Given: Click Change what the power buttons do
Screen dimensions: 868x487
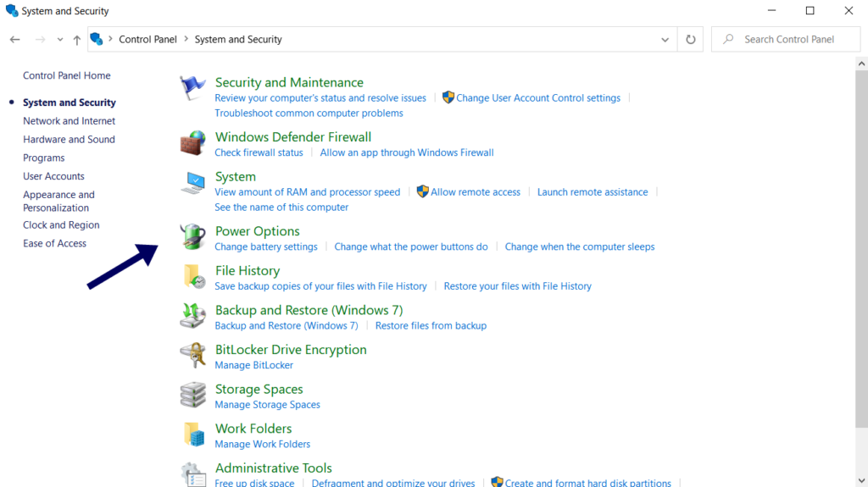Looking at the screenshot, I should coord(411,246).
